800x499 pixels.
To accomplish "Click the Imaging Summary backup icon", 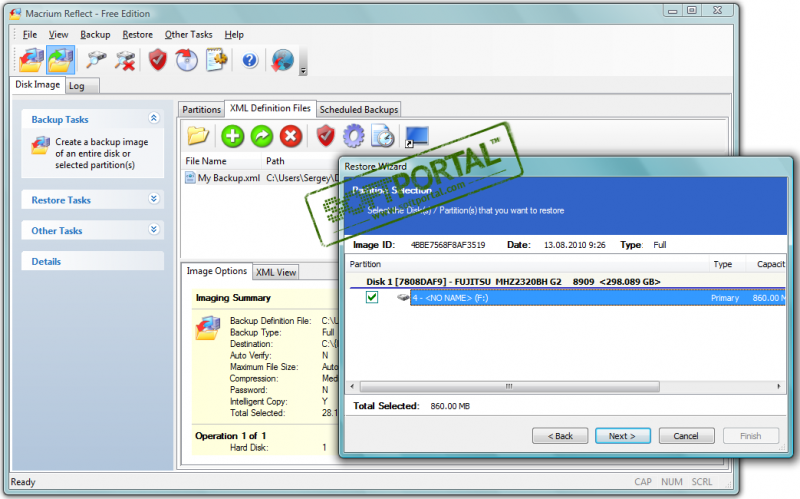I will (x=208, y=328).
